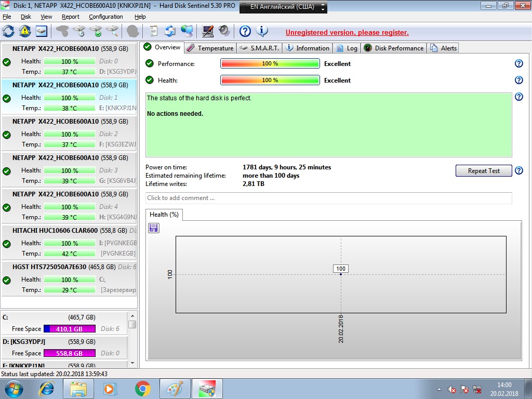Select the Health (%) graph tab

point(164,215)
